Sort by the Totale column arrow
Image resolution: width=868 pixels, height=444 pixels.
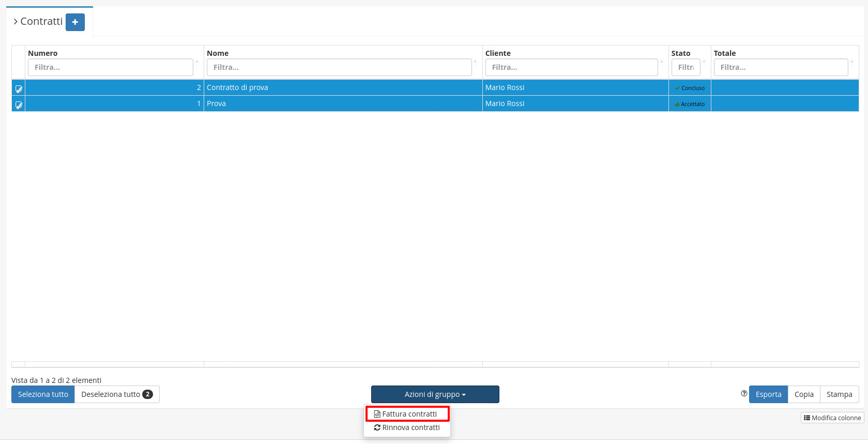pyautogui.click(x=851, y=61)
